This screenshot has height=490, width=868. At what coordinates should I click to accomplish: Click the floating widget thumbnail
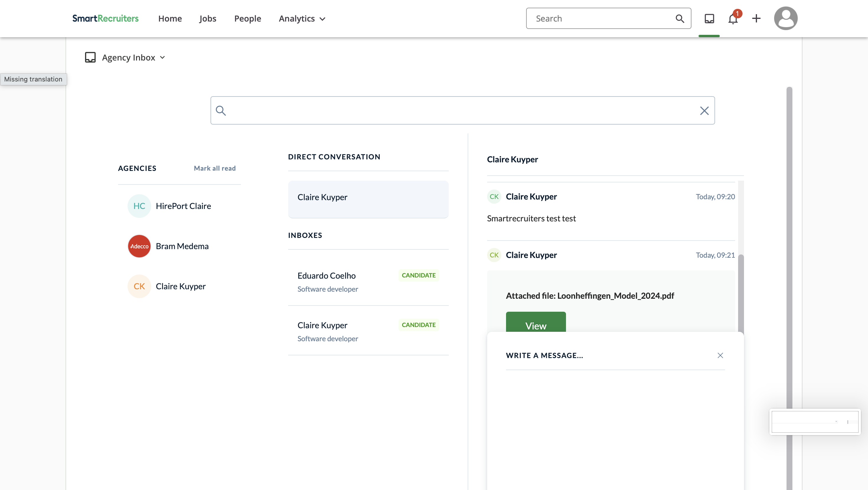pos(815,422)
